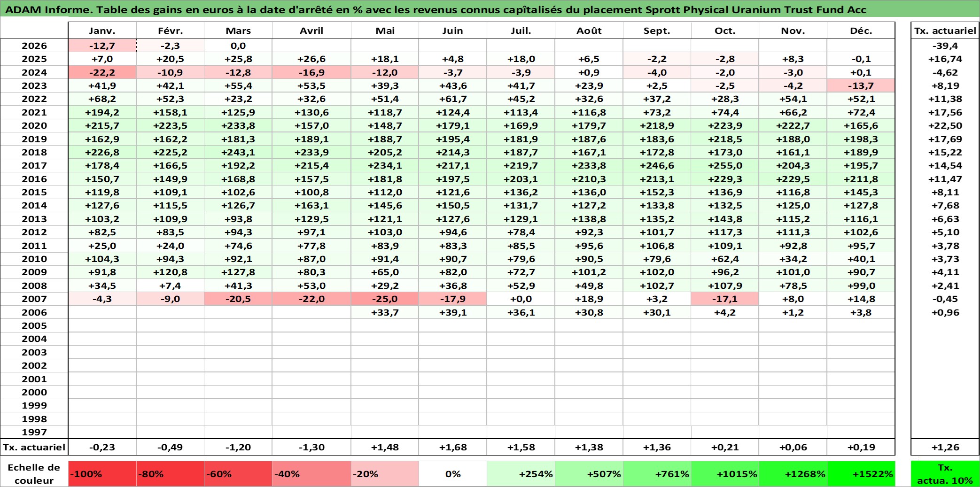Select the 'Juil.' column header
The image size is (980, 487).
point(521,31)
